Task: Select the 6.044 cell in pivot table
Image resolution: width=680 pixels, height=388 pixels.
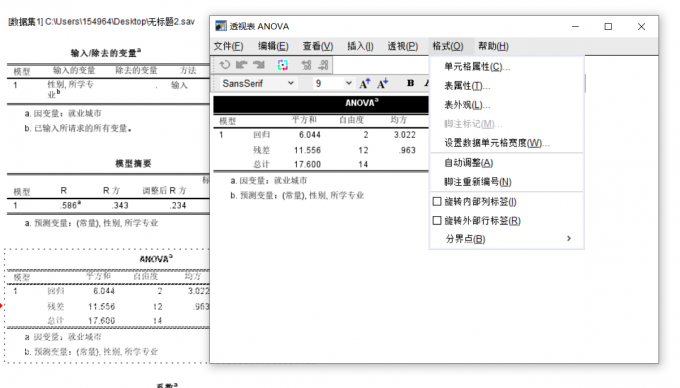Action: [x=310, y=135]
